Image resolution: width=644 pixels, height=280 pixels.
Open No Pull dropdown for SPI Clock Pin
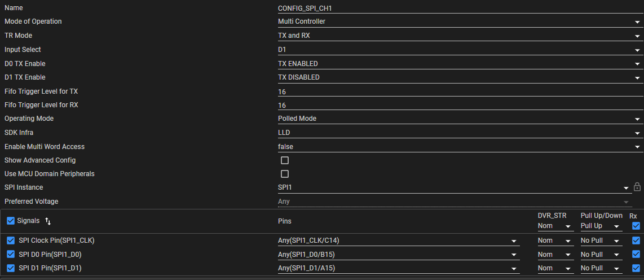(x=601, y=241)
